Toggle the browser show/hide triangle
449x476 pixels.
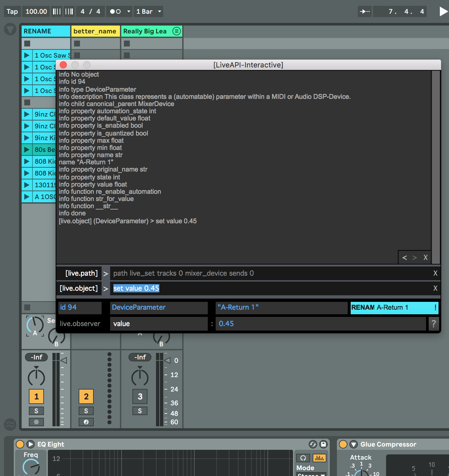(10, 29)
